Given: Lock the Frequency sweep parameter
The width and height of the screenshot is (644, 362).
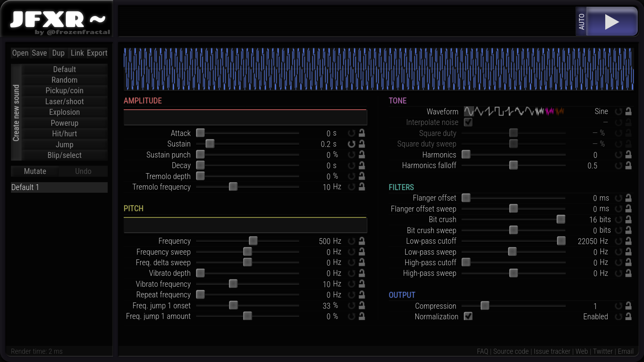Looking at the screenshot, I should [362, 252].
